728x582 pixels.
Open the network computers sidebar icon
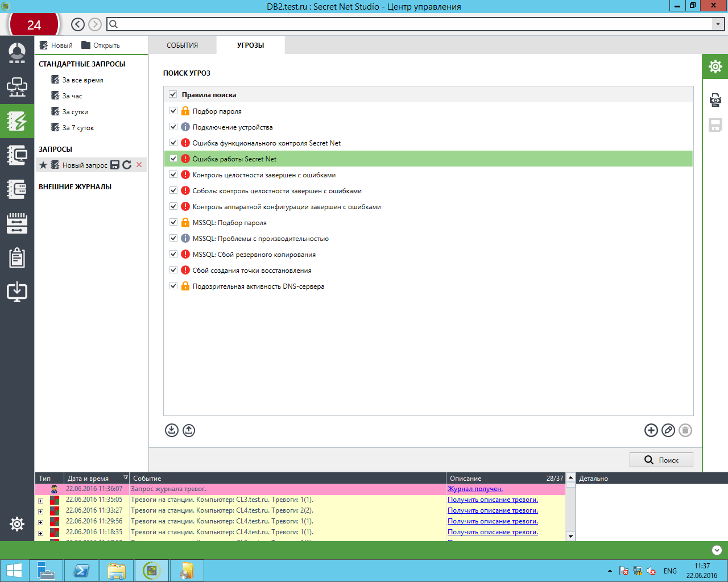point(17,87)
